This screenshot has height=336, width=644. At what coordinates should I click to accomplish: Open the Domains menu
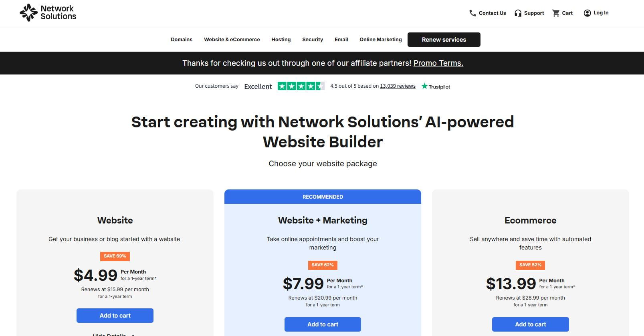pyautogui.click(x=182, y=40)
